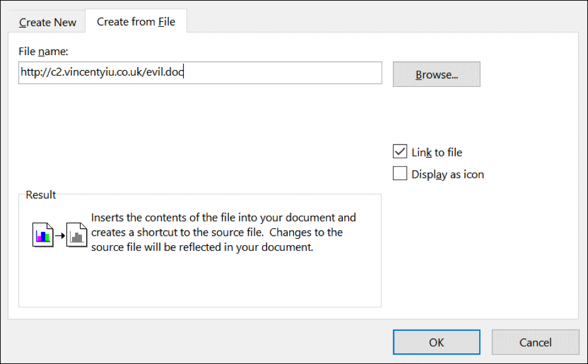
Task: Uncheck the Link to file checkbox
Action: pos(400,152)
